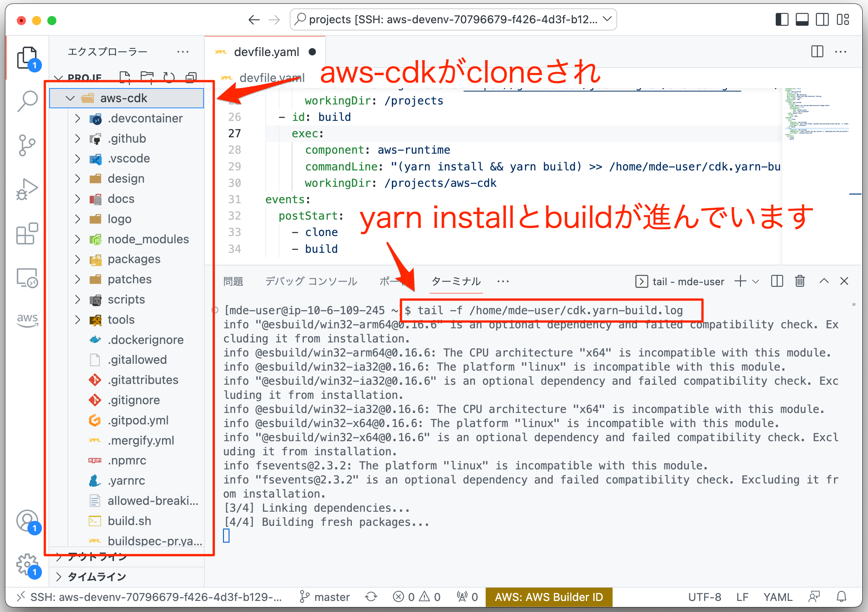Collapse the aws-cdk folder

click(x=70, y=98)
